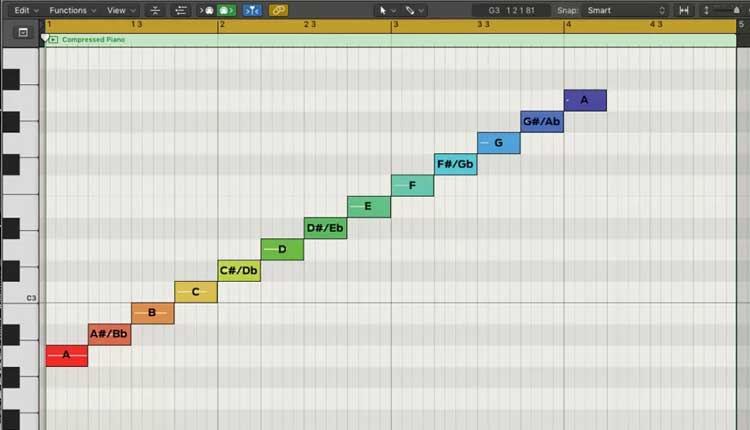Toggle the green MIDI Out button
Viewport: 750px width, 430px height.
point(227,10)
